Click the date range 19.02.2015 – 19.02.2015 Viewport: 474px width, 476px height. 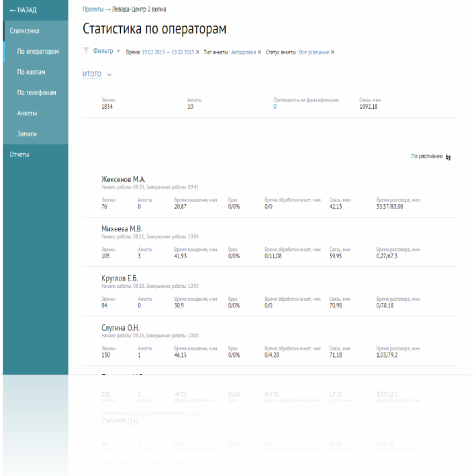[x=168, y=52]
